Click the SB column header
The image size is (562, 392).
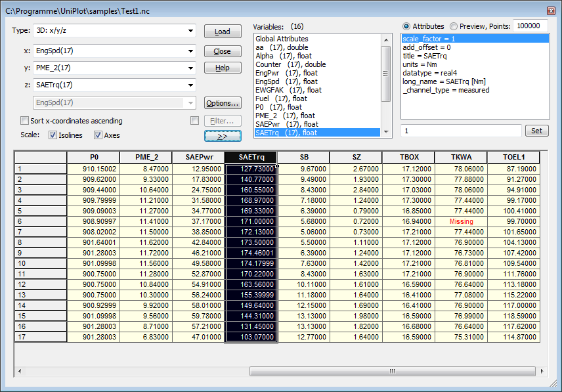click(x=303, y=158)
